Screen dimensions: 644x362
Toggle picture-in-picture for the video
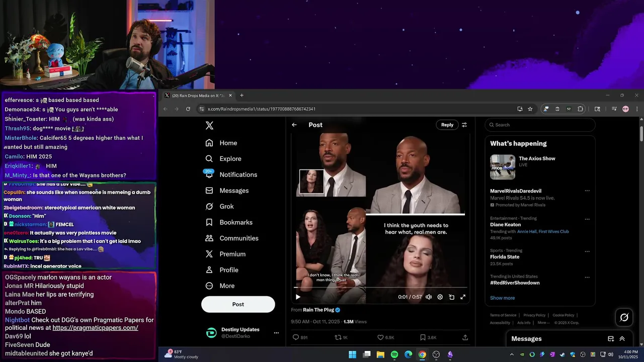451,297
